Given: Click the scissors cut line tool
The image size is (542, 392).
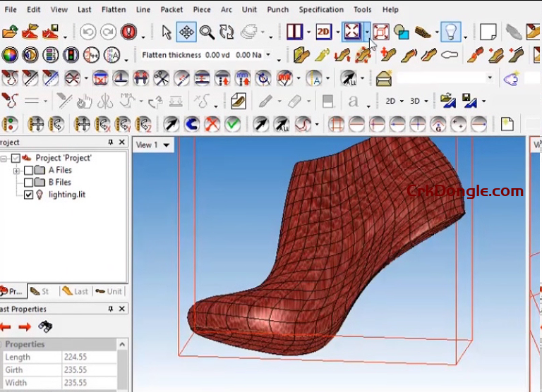Looking at the screenshot, I should click(x=162, y=78).
